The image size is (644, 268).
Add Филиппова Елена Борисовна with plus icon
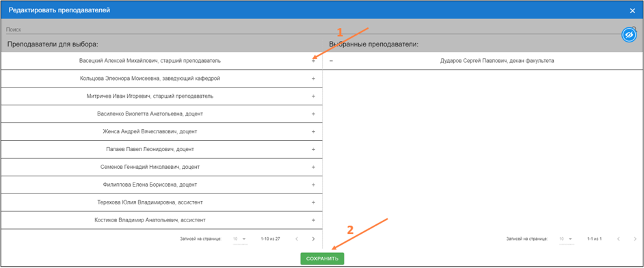tap(313, 185)
